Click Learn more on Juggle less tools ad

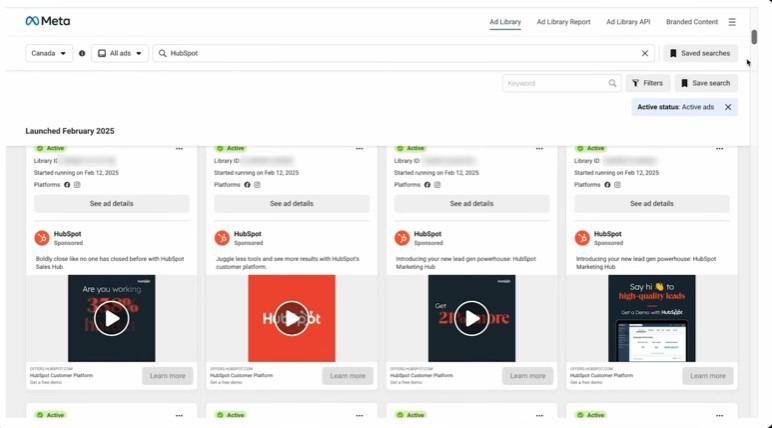click(x=348, y=376)
